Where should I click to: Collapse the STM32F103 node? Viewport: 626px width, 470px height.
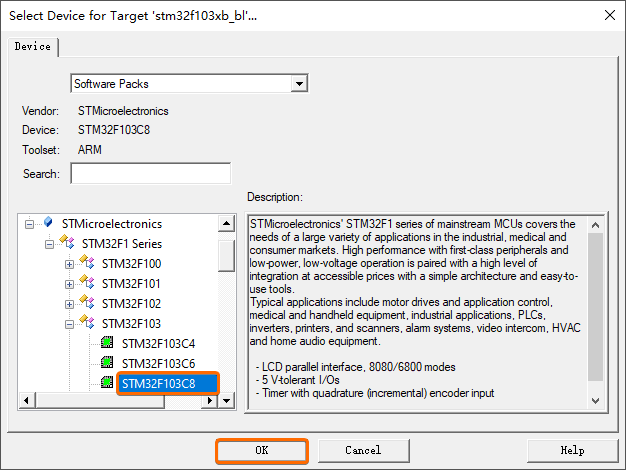click(x=69, y=324)
